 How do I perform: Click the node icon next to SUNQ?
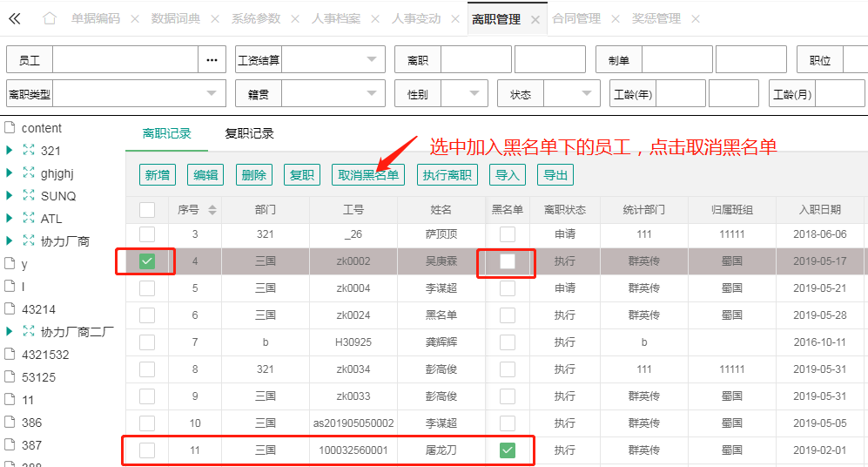coord(29,196)
